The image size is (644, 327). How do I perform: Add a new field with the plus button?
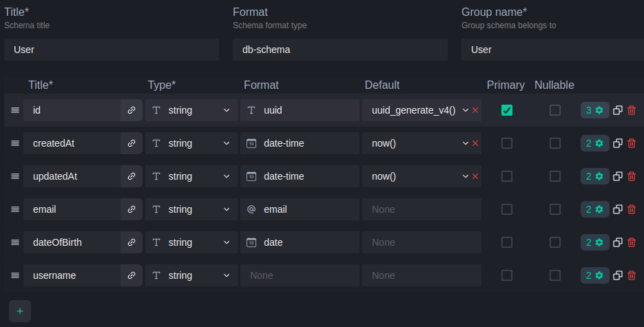pos(20,311)
